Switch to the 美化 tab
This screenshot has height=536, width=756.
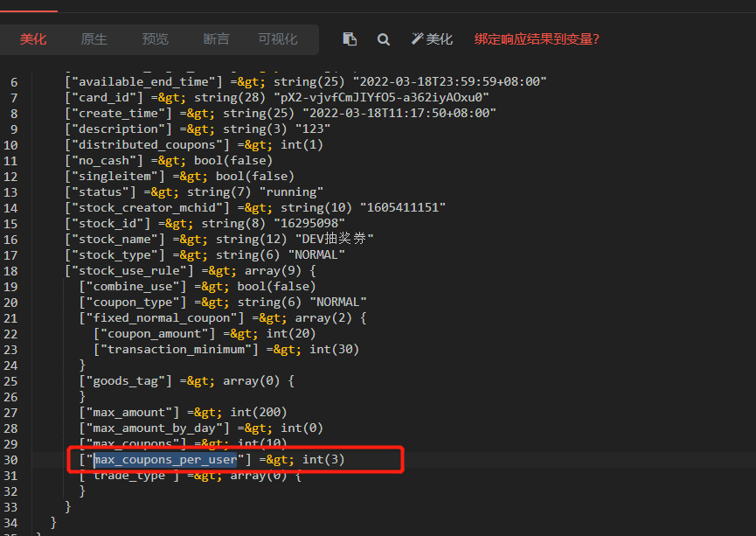(33, 39)
